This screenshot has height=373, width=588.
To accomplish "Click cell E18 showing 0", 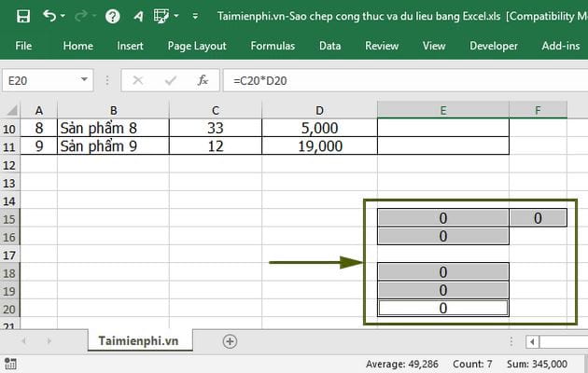I will point(443,272).
